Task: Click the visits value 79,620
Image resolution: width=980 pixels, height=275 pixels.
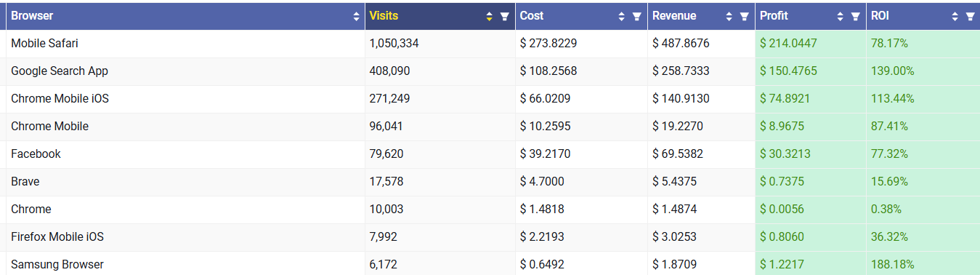Action: [x=386, y=154]
